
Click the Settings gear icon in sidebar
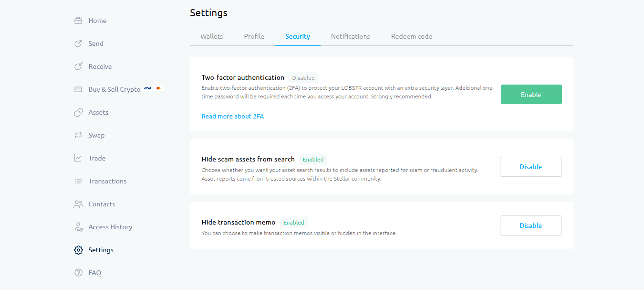click(78, 250)
